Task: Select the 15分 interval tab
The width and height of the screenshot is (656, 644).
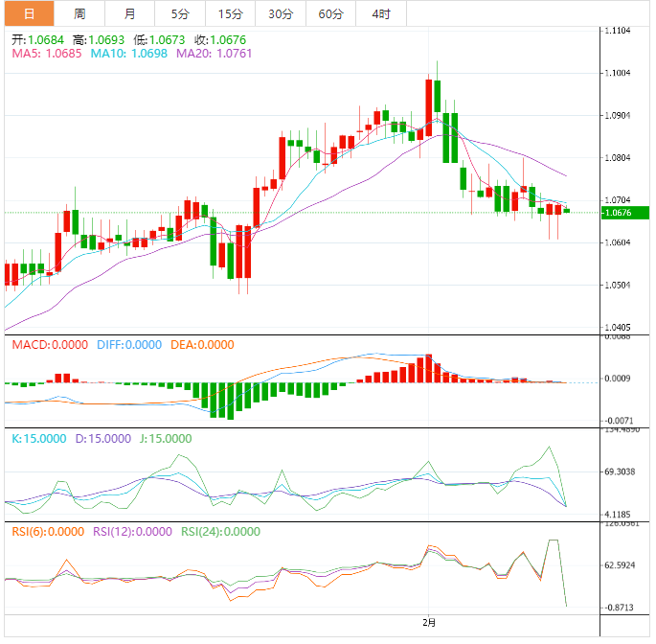Action: 230,13
